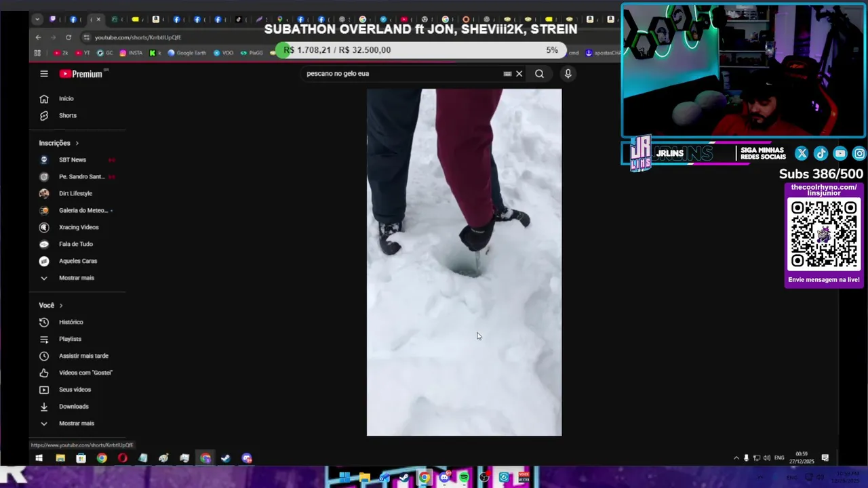Click the taskbar clock 00:59
868x488 pixels.
coord(802,458)
